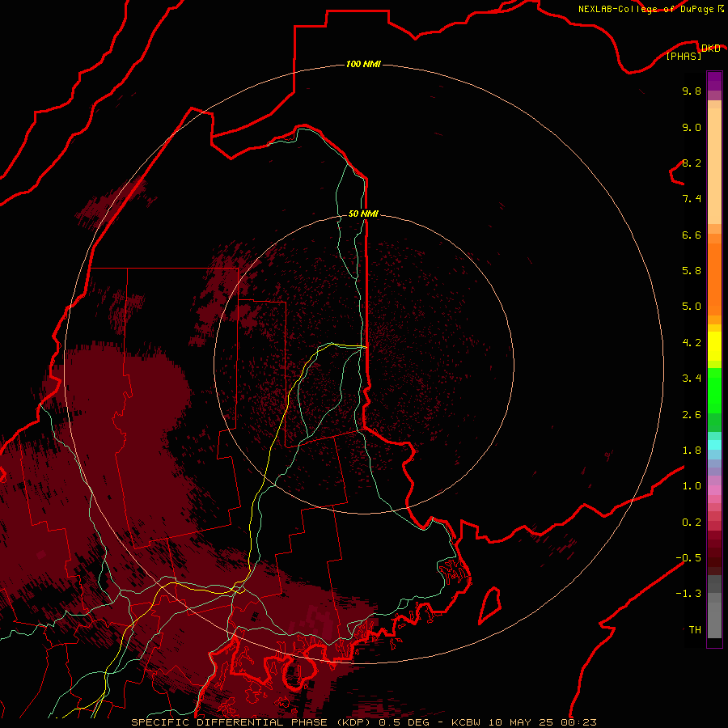Click the -1.3 value on color scale
Screen dimensions: 728x728
click(x=688, y=594)
